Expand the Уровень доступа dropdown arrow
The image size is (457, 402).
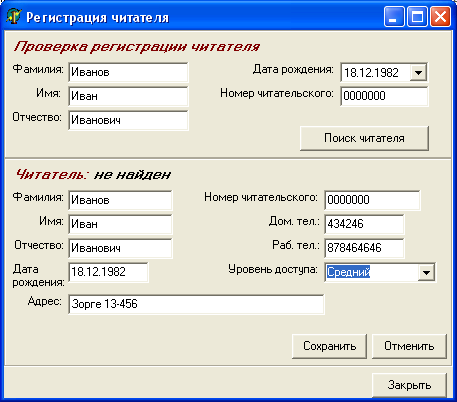coord(426,272)
